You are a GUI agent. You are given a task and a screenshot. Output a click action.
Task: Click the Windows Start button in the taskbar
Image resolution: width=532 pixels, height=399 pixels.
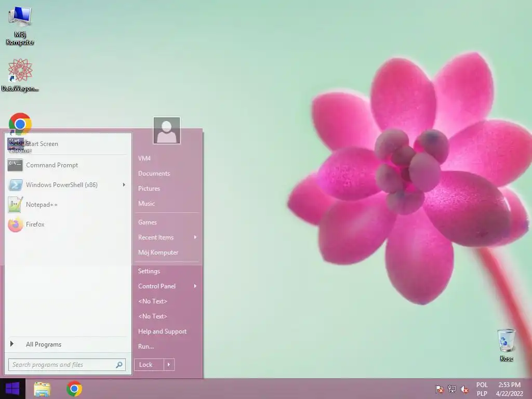(x=12, y=389)
